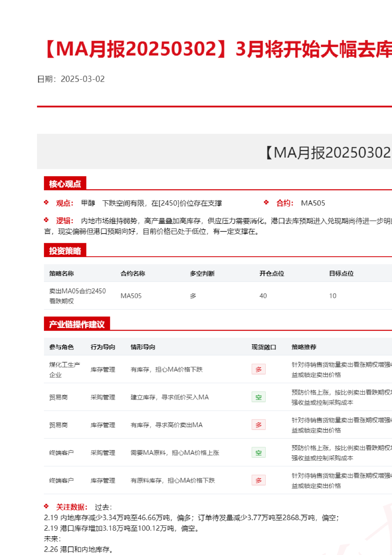Click the 合约 label
Viewport: 392px width, 555px height.
[x=285, y=203]
